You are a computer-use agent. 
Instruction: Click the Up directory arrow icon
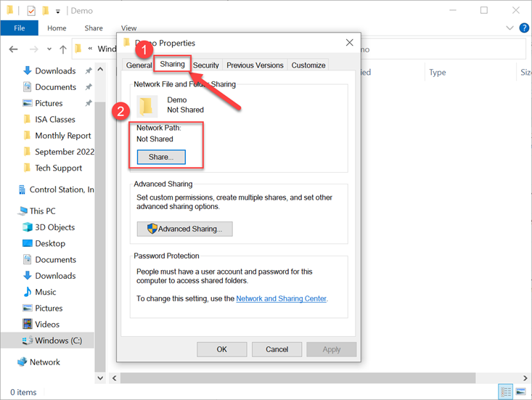click(x=64, y=49)
